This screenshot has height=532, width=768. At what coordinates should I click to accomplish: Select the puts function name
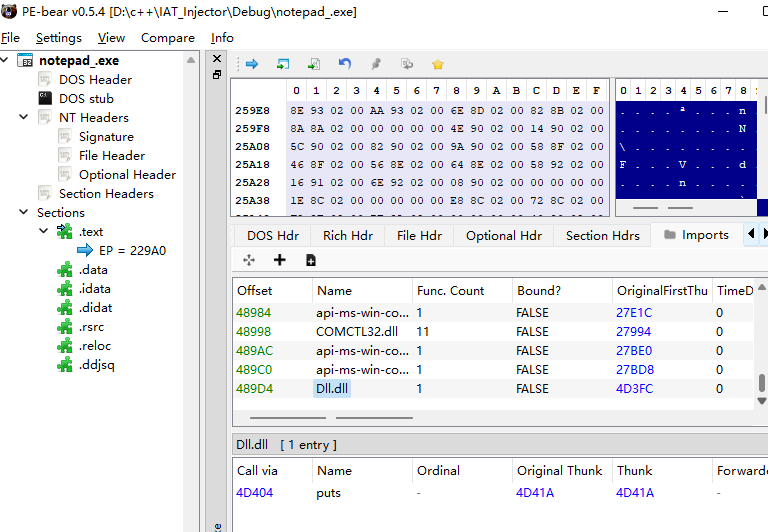click(328, 493)
